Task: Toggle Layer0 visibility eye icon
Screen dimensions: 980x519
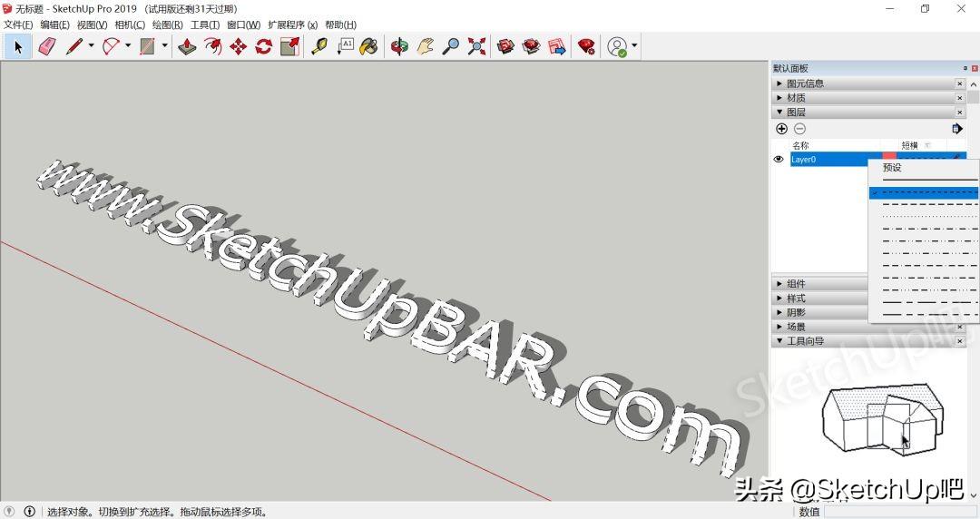Action: pyautogui.click(x=779, y=160)
